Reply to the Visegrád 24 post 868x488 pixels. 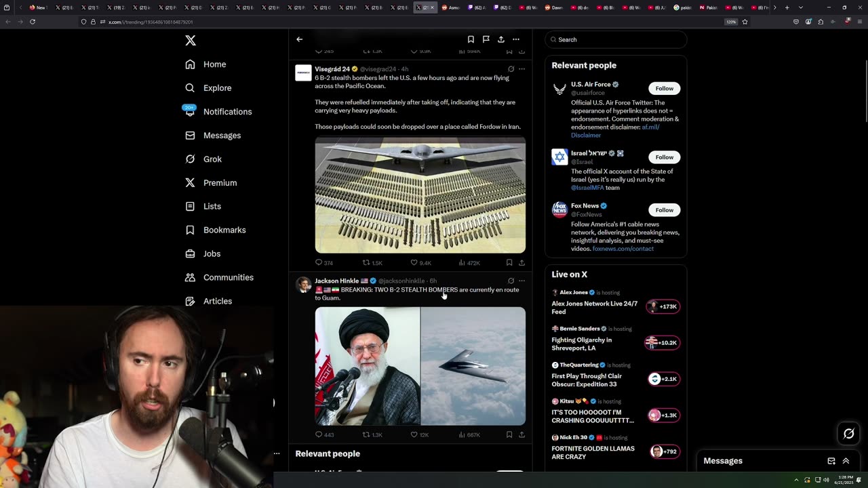pyautogui.click(x=319, y=263)
